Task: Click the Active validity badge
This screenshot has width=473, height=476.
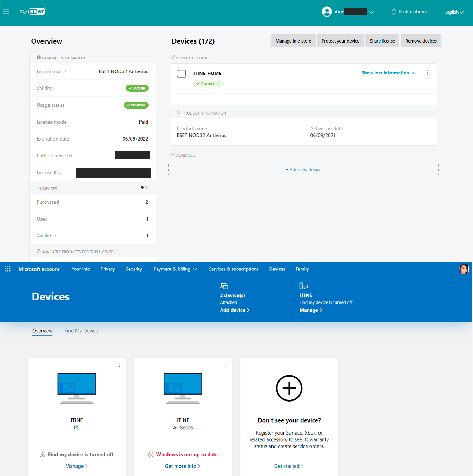Action: [x=137, y=88]
